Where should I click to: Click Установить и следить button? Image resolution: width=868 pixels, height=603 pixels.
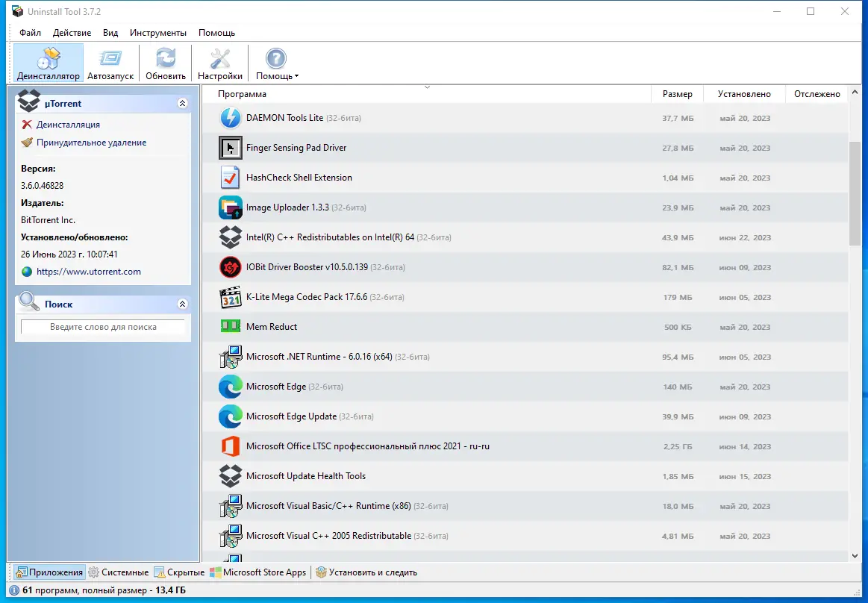366,572
